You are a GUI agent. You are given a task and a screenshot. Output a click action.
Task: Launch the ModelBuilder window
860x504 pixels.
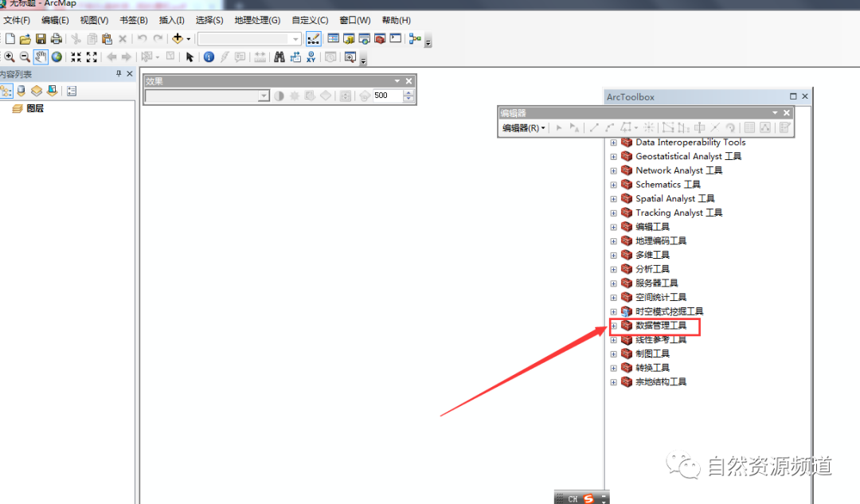(x=415, y=38)
